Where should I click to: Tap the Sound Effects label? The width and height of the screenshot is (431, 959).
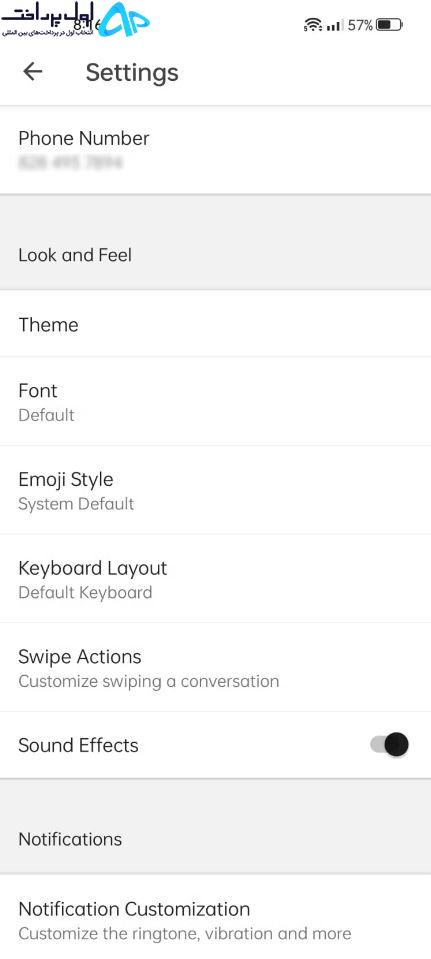pyautogui.click(x=78, y=745)
